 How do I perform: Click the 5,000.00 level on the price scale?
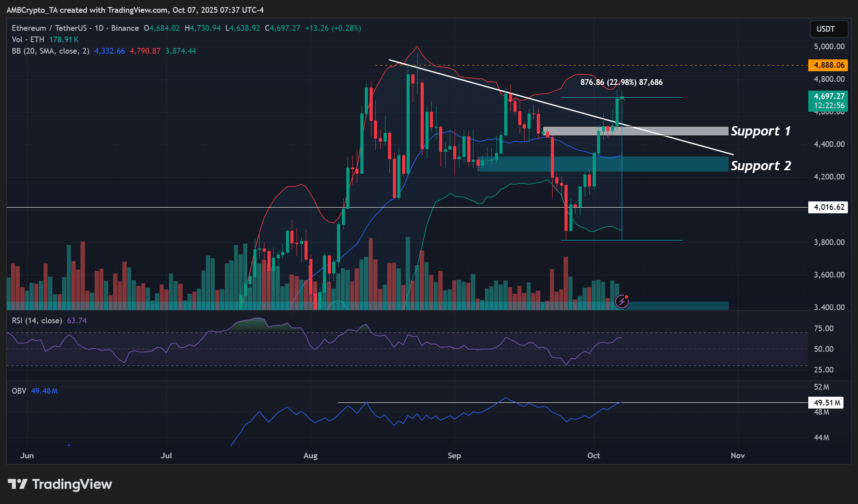[x=829, y=47]
